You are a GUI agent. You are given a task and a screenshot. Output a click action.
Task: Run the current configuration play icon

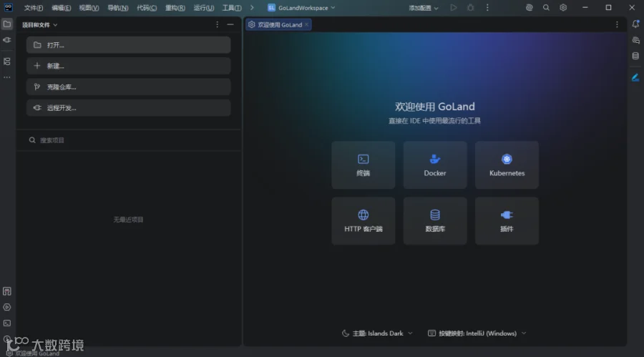454,7
